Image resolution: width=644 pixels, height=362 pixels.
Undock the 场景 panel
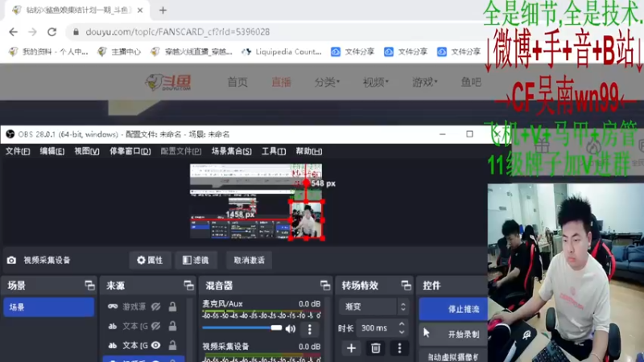(x=89, y=286)
